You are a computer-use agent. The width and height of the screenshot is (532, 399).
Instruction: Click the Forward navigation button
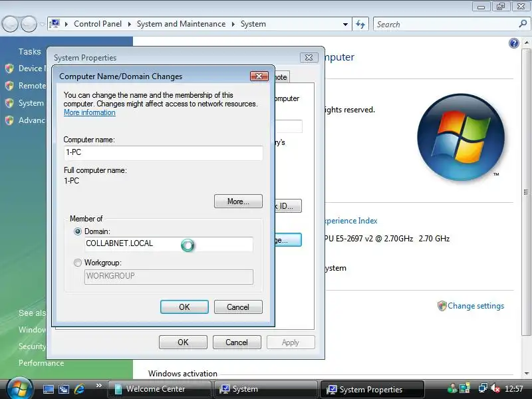click(29, 24)
